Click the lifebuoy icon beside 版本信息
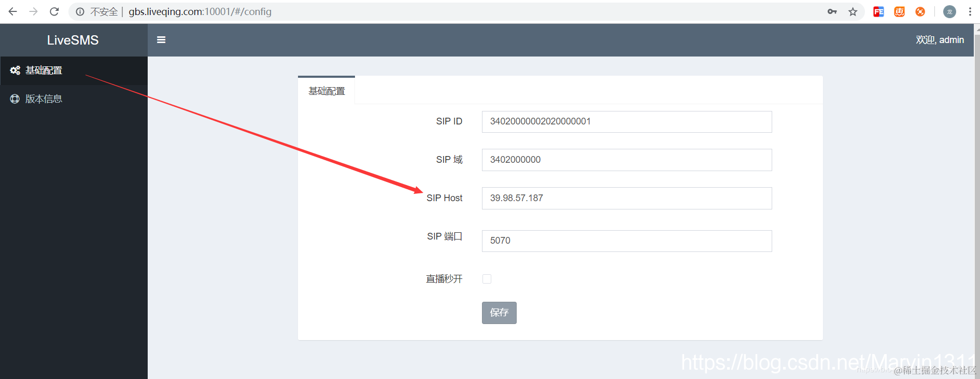Viewport: 980px width, 379px height. click(15, 99)
